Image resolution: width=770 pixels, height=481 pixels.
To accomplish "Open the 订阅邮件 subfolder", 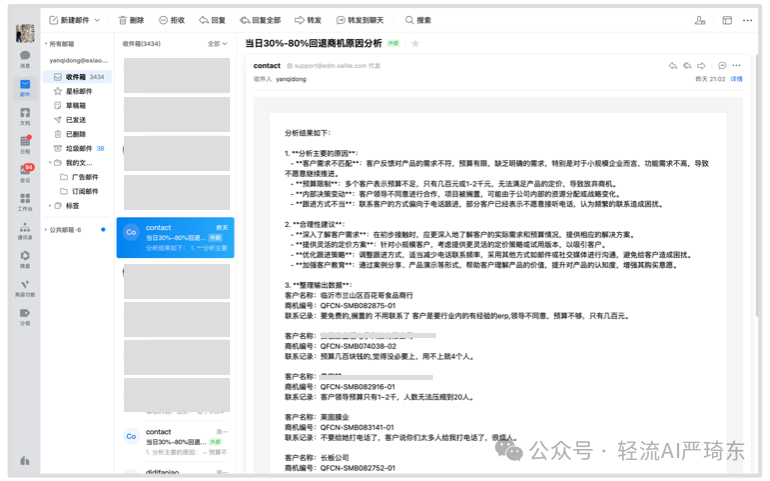I will pyautogui.click(x=81, y=191).
